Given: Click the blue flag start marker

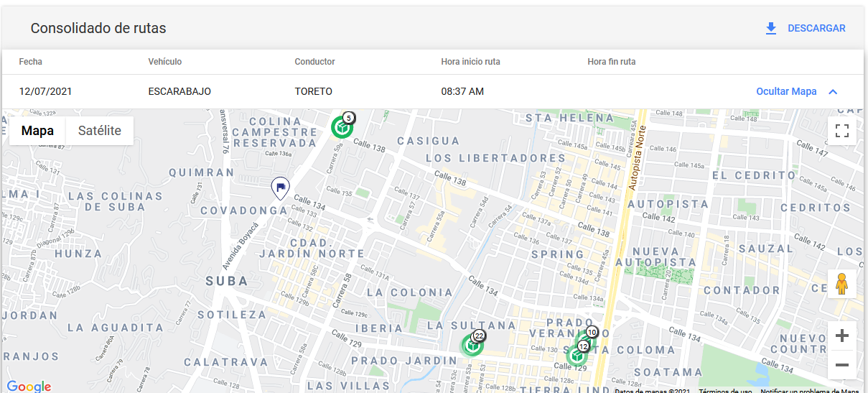Looking at the screenshot, I should (x=279, y=188).
